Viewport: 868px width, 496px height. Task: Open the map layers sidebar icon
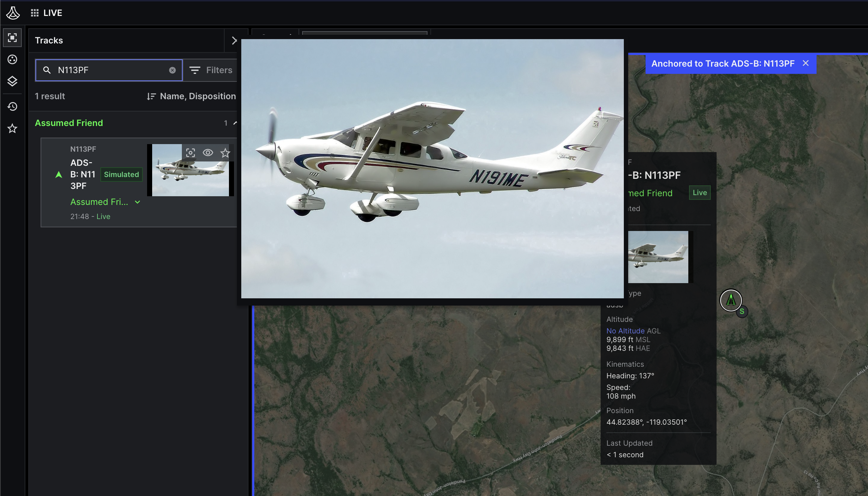coord(12,81)
